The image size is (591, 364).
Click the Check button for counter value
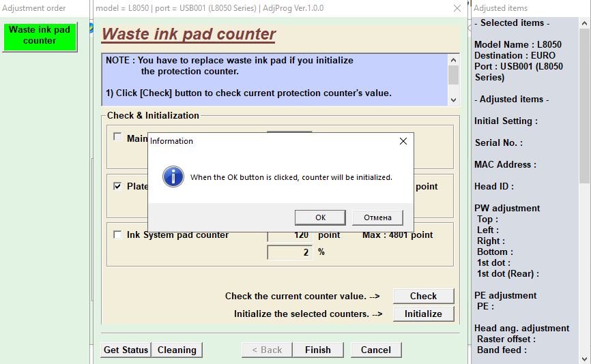[423, 296]
